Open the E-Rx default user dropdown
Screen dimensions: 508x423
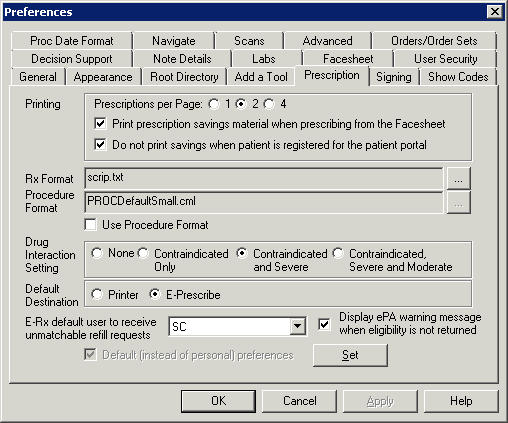tap(297, 326)
